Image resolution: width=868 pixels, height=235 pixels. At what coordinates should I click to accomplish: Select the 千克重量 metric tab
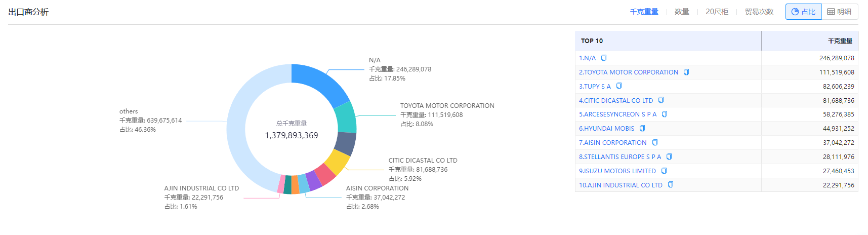point(644,12)
